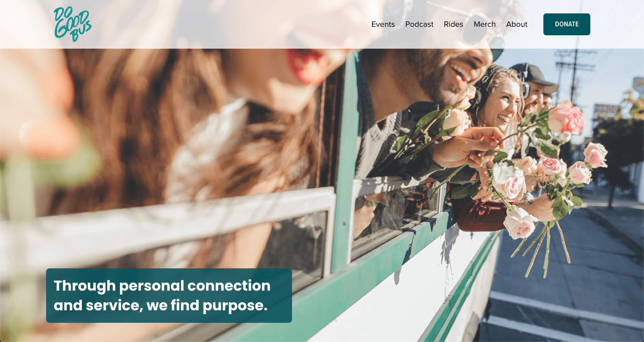Click the Do Good Bus logo

tap(72, 24)
